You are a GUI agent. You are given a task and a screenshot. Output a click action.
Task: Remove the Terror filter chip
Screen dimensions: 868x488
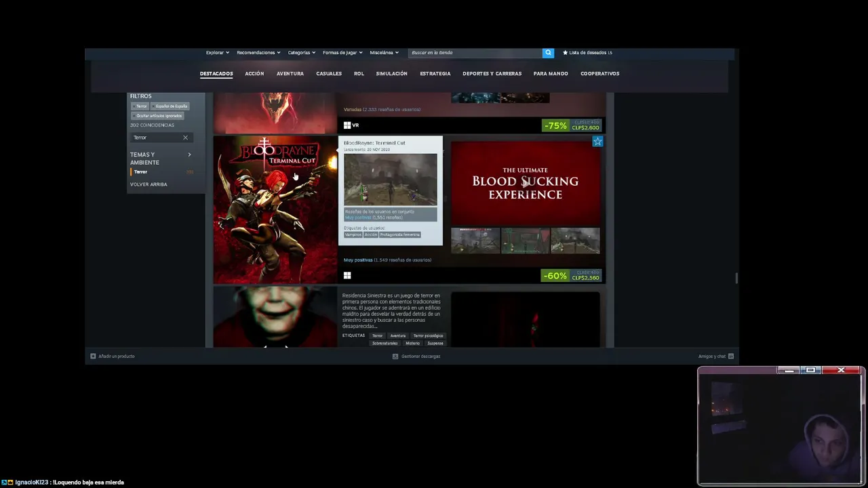coord(140,106)
